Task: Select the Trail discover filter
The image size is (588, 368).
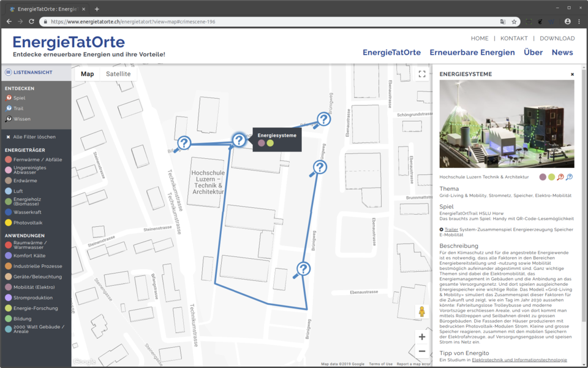Action: coord(14,109)
